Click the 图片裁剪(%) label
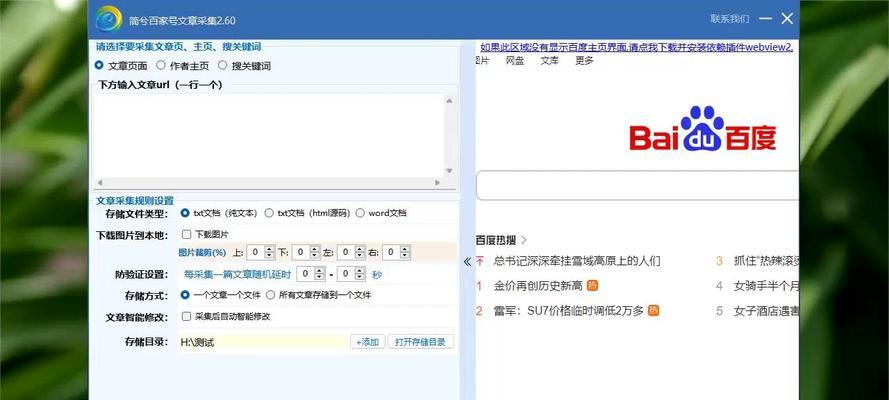Viewport: 889px width, 400px height. [x=202, y=252]
